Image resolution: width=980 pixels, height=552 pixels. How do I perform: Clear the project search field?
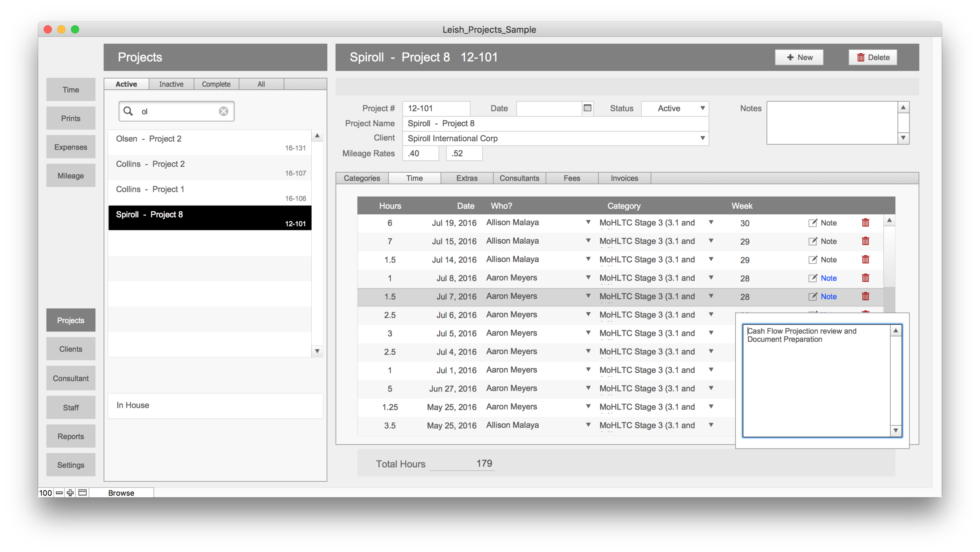tap(223, 111)
